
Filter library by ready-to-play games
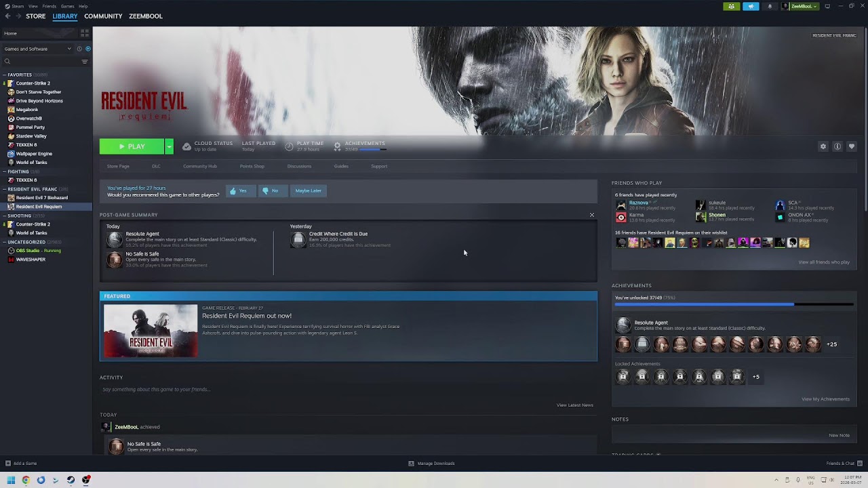coord(87,49)
